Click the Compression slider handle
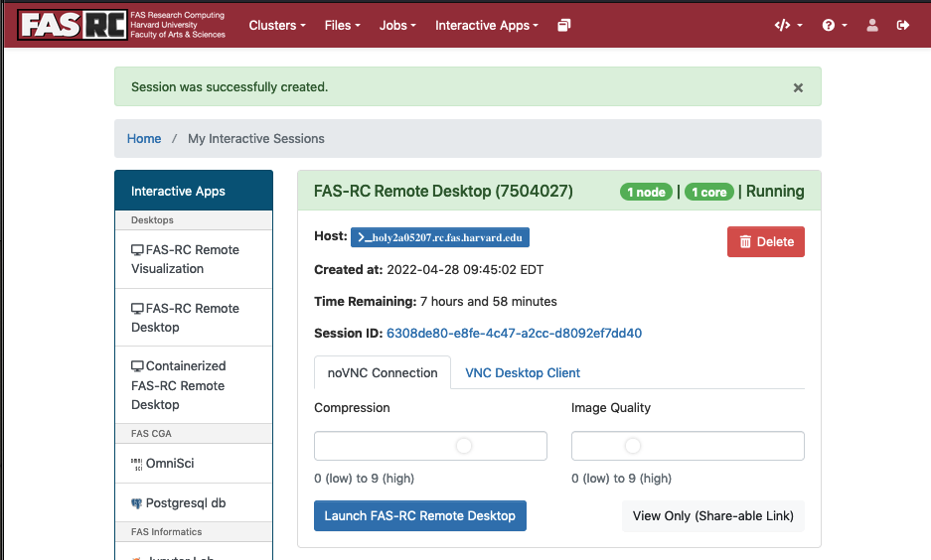 coord(464,446)
